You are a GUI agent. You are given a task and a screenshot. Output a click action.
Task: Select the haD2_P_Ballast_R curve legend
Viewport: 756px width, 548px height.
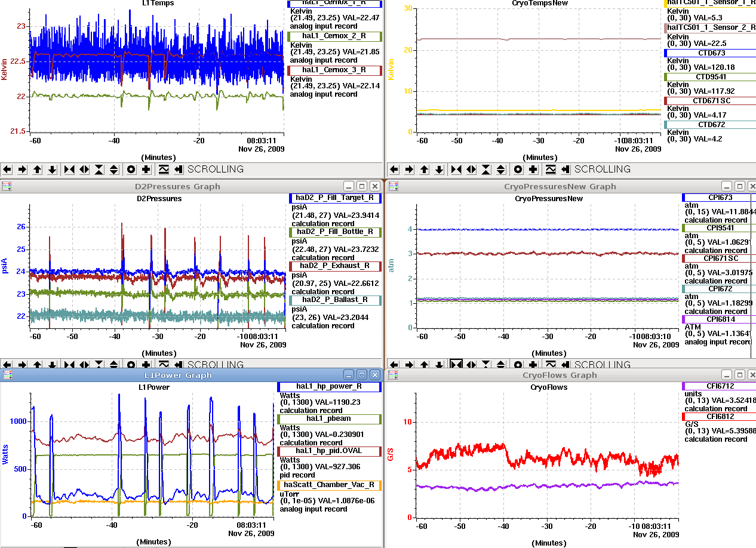[334, 300]
